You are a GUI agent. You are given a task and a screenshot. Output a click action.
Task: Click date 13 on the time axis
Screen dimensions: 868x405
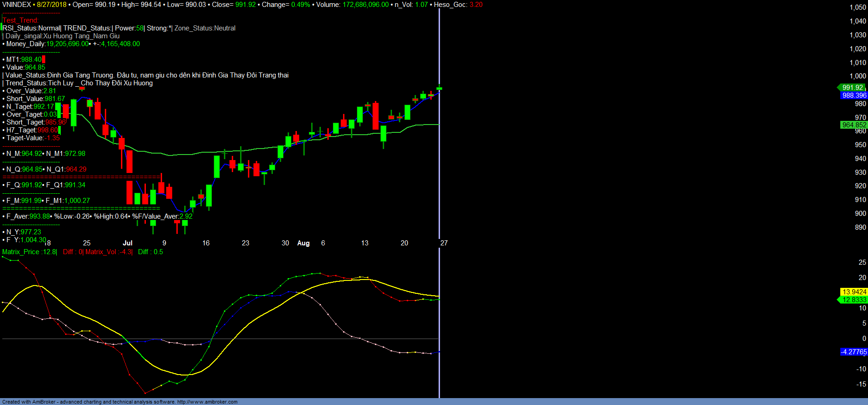(365, 243)
